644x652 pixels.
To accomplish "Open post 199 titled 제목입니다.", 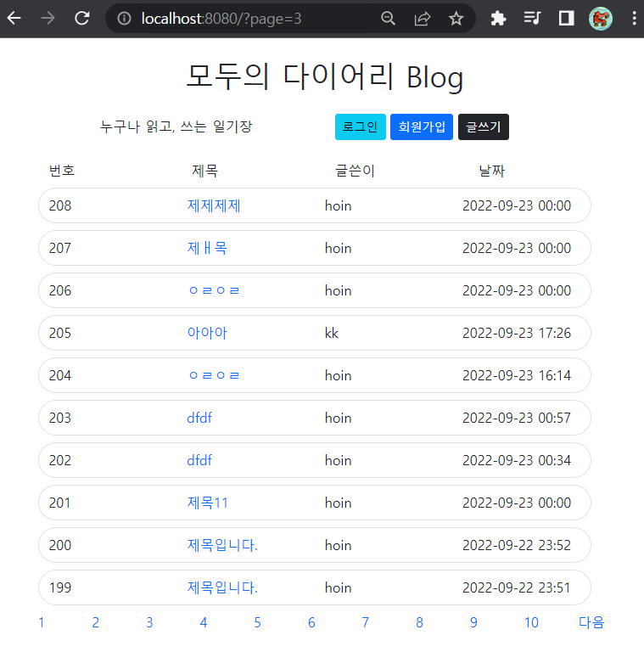I will point(222,587).
